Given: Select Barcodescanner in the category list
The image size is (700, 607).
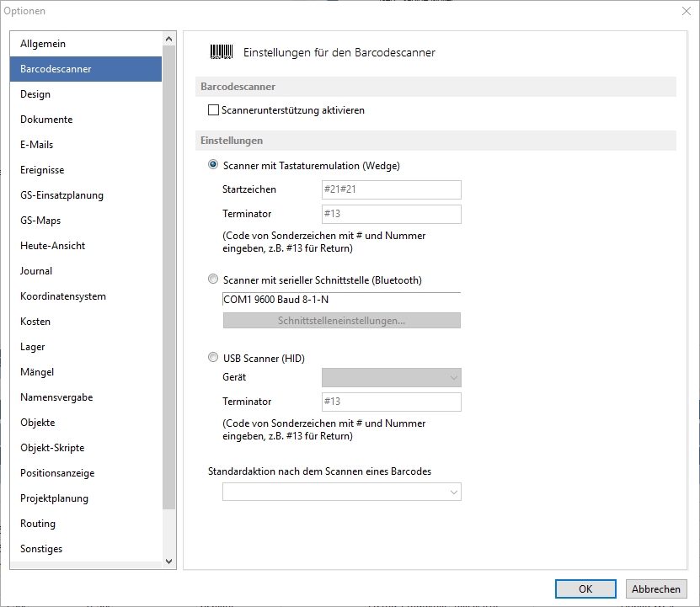Looking at the screenshot, I should [x=86, y=69].
